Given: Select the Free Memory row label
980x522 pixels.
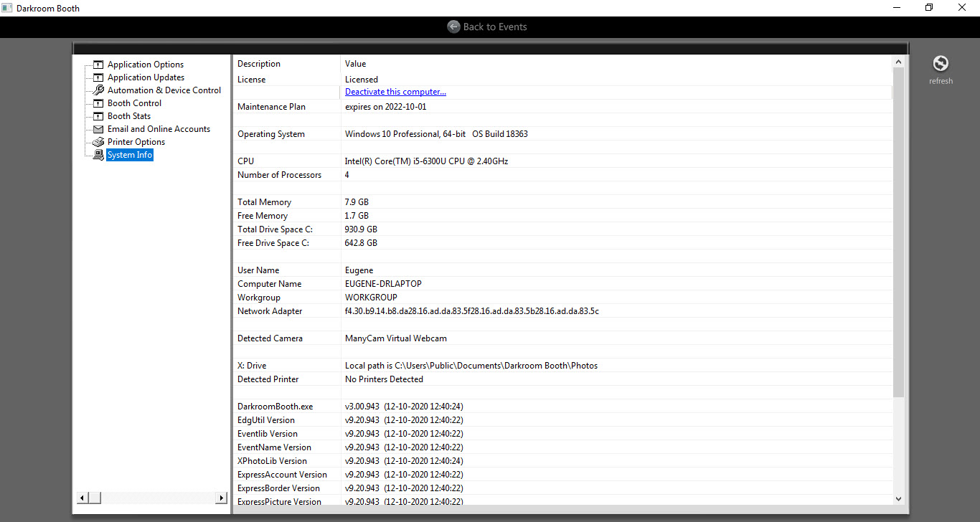Looking at the screenshot, I should click(263, 216).
